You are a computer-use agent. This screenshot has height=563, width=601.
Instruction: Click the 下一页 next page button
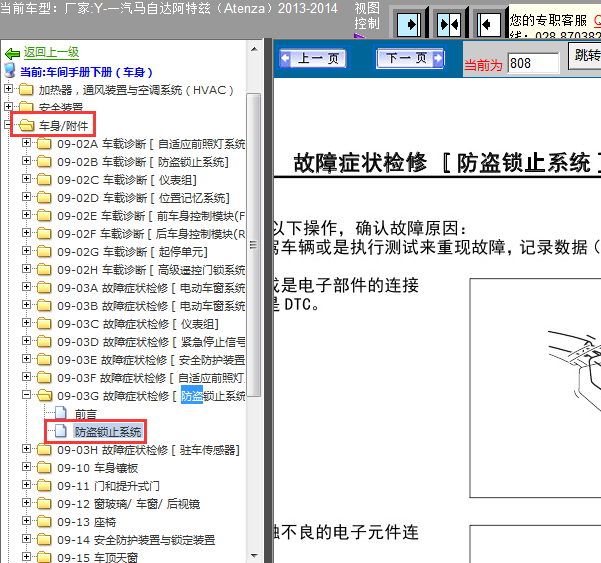[410, 58]
